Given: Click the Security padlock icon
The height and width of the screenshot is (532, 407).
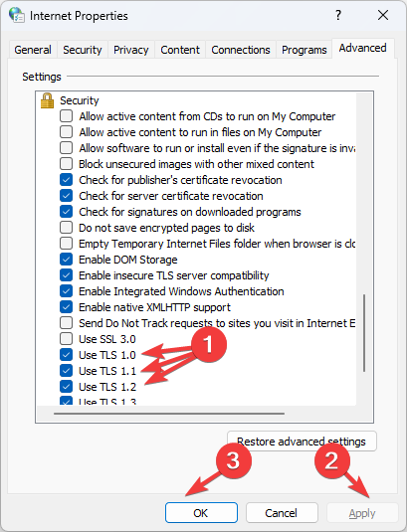Looking at the screenshot, I should 47,100.
